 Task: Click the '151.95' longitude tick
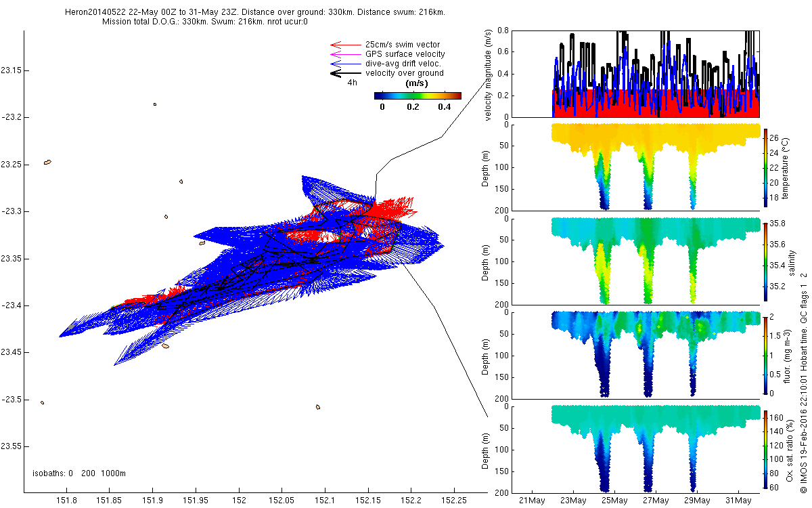click(196, 501)
